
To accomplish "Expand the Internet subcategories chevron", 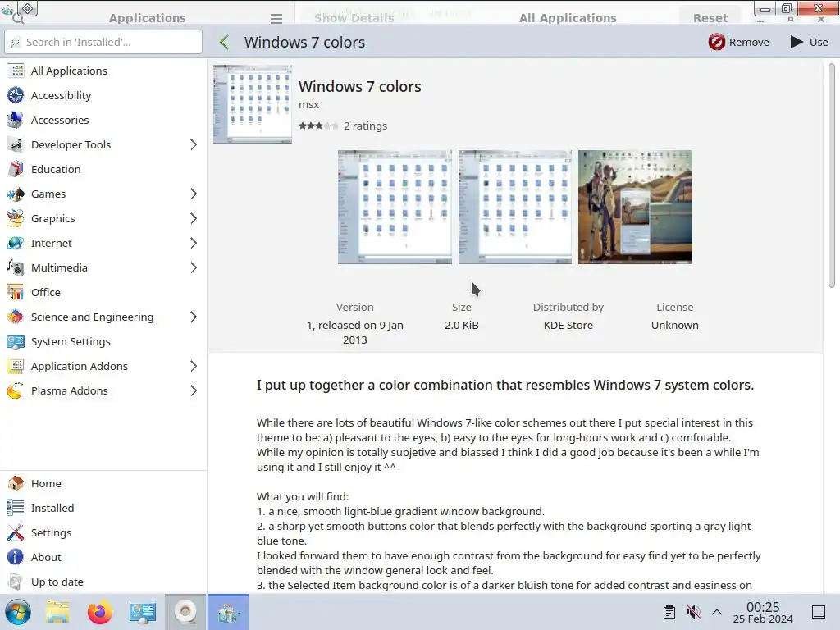I will tap(194, 243).
